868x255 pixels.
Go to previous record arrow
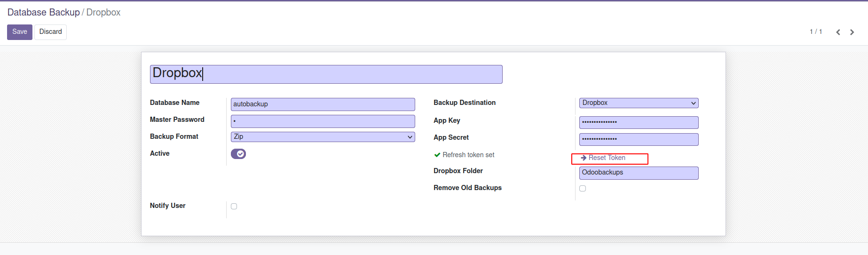(x=838, y=32)
